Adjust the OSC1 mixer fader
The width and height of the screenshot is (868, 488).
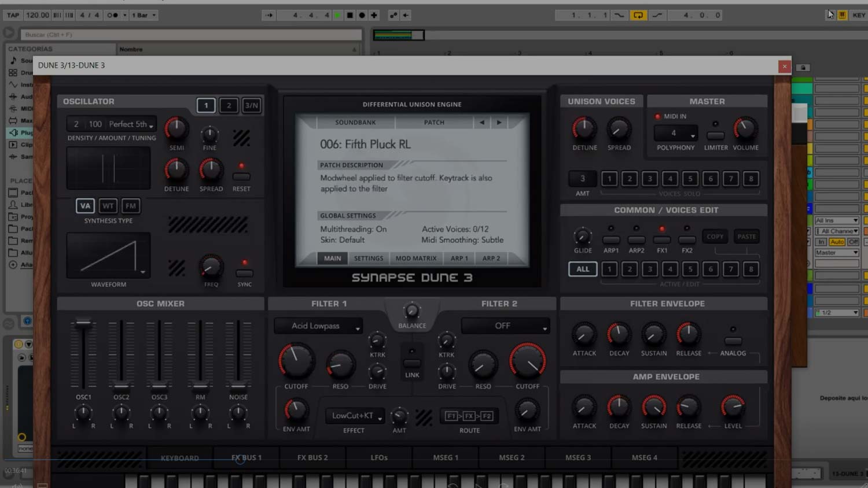pos(83,323)
